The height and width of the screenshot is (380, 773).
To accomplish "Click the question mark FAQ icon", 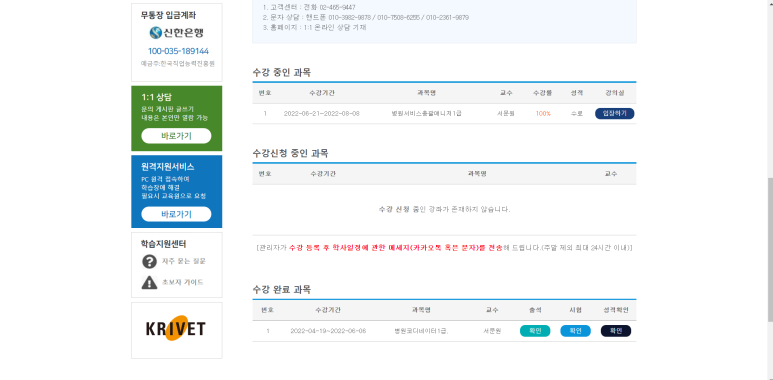I will click(x=149, y=261).
